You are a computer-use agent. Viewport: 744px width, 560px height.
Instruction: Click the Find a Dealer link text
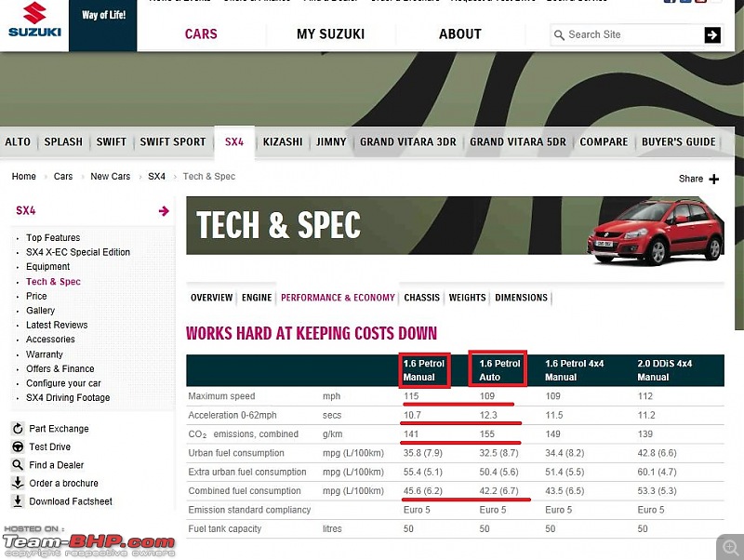pyautogui.click(x=57, y=465)
